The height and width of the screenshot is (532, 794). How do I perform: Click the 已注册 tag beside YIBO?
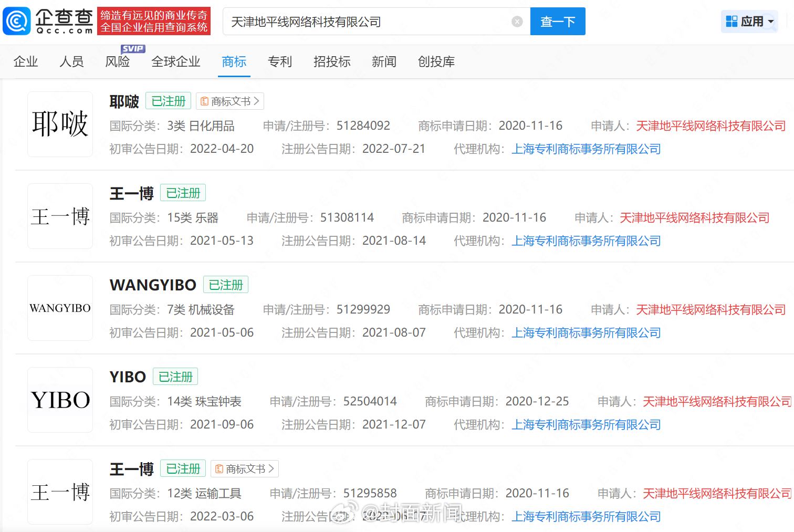tap(175, 377)
